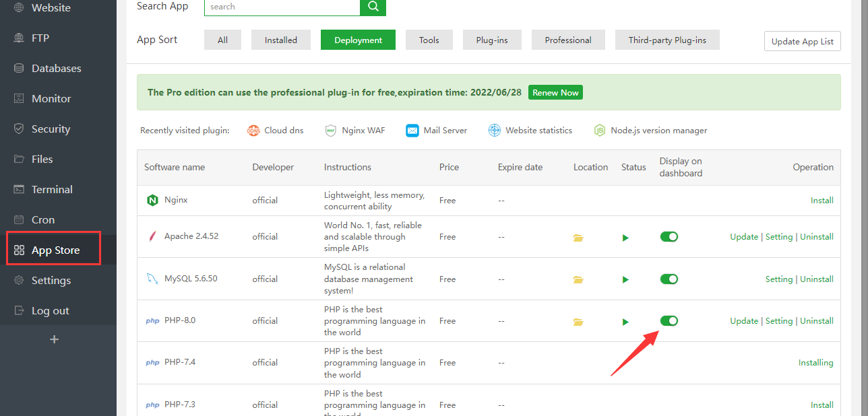Select the Installed app sort tab
Screen dimensions: 868x416
click(x=281, y=40)
